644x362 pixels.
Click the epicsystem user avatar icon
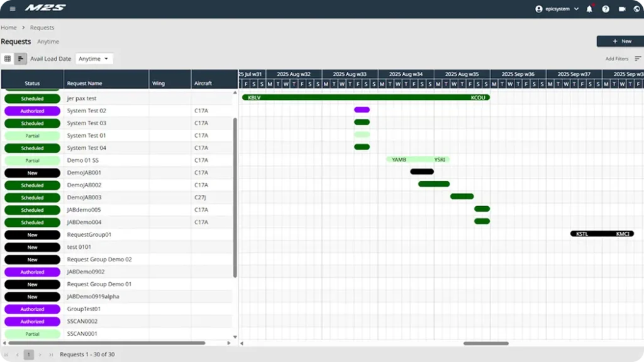pos(538,9)
